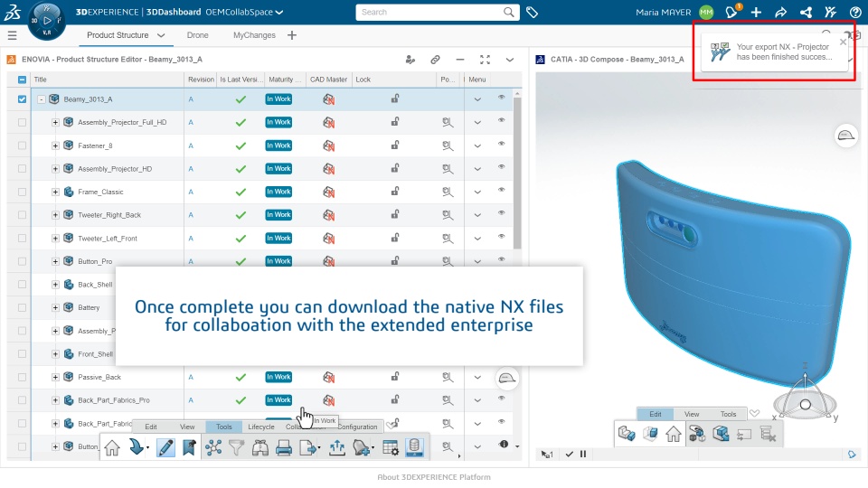Open the About 3DEXPERIENCE Platform link

[x=434, y=477]
